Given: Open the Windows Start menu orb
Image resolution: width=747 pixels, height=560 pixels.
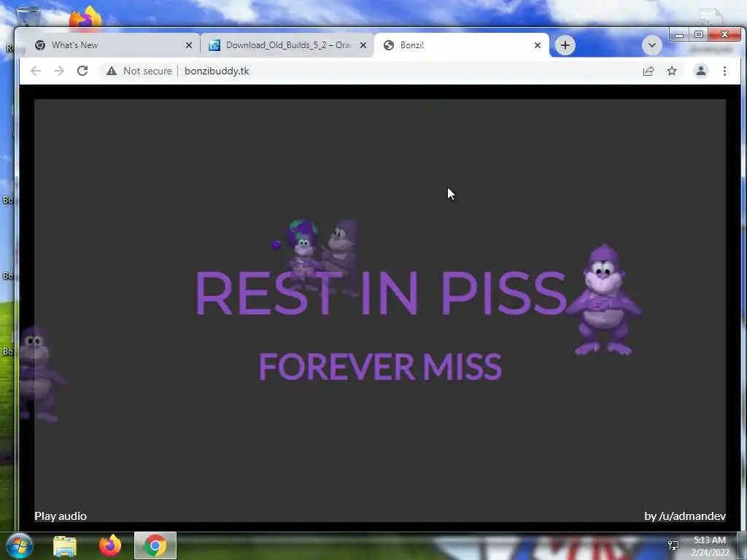Looking at the screenshot, I should [x=19, y=545].
